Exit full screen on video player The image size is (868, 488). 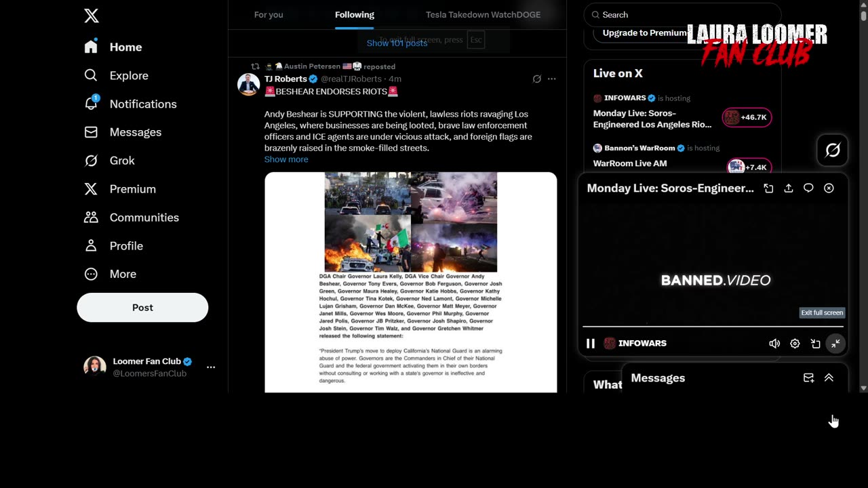[835, 344]
